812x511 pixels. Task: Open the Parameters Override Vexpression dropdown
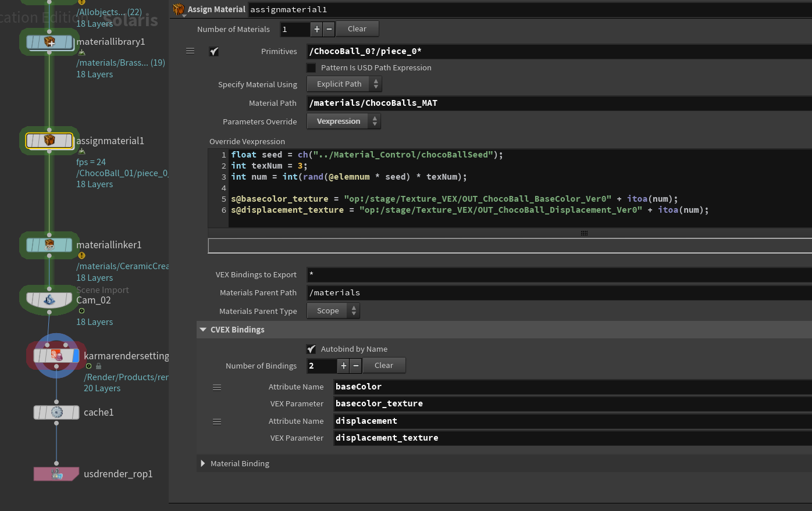pos(344,122)
